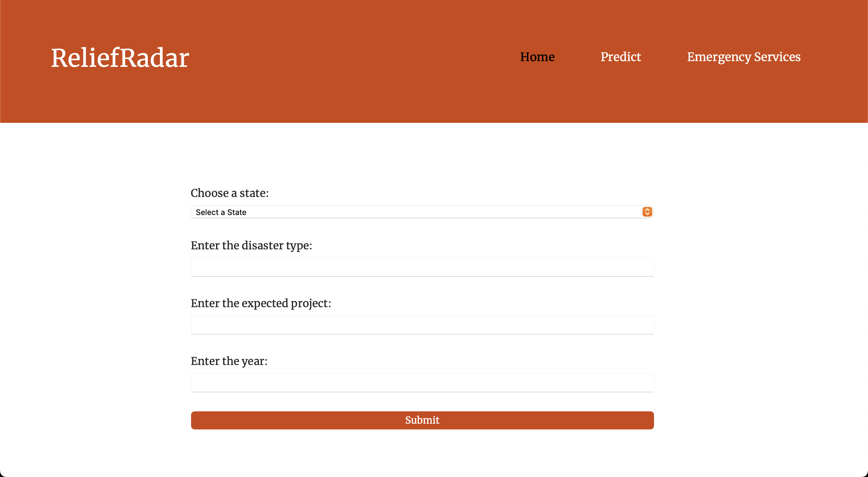The width and height of the screenshot is (868, 477).
Task: Click the "Enter the disaster type:" label
Action: click(x=251, y=245)
